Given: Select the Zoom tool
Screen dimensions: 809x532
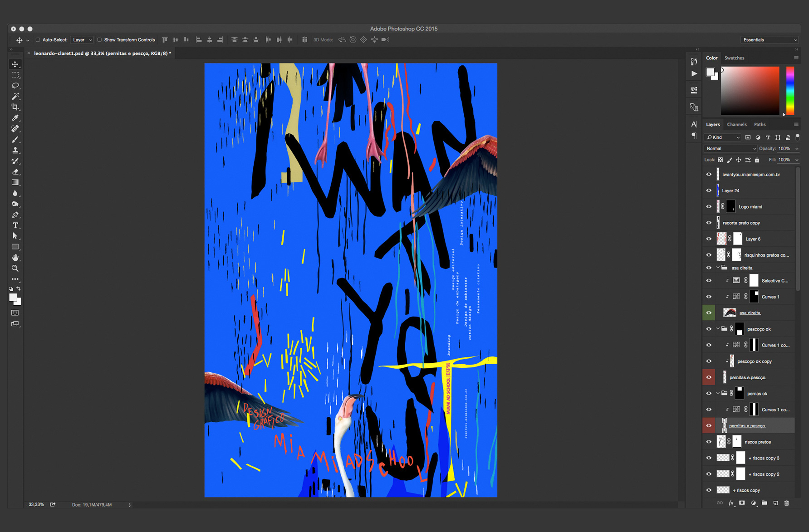Looking at the screenshot, I should pyautogui.click(x=15, y=268).
